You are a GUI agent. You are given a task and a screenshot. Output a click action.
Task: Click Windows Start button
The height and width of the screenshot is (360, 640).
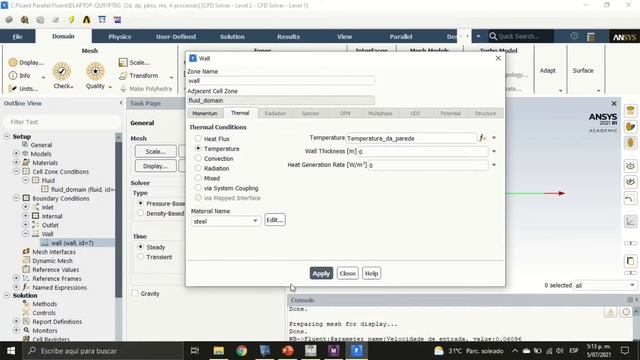tap(11, 351)
